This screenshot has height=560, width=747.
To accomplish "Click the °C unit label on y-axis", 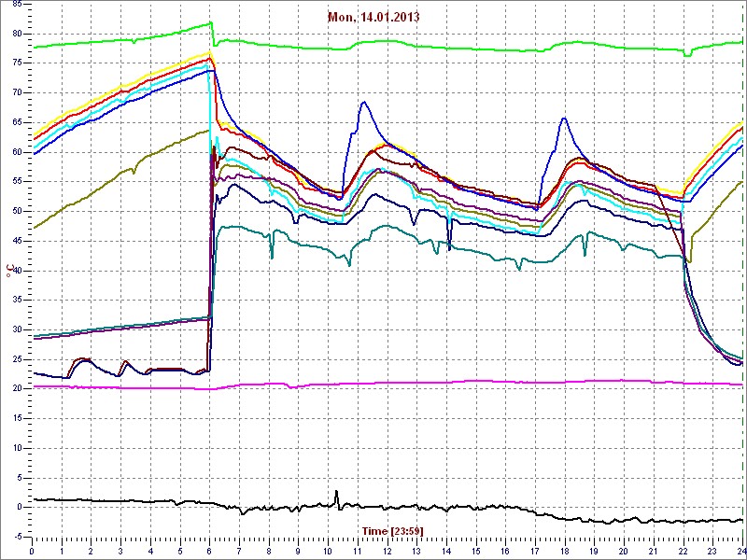I will 8,272.
